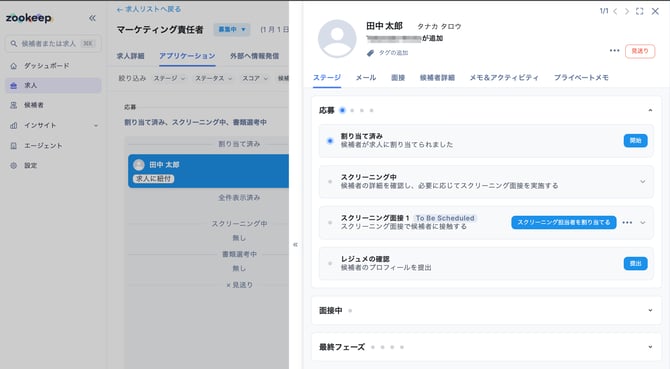Expand the 最終フェーズ section
Screen dimensions: 670x369
[650, 347]
